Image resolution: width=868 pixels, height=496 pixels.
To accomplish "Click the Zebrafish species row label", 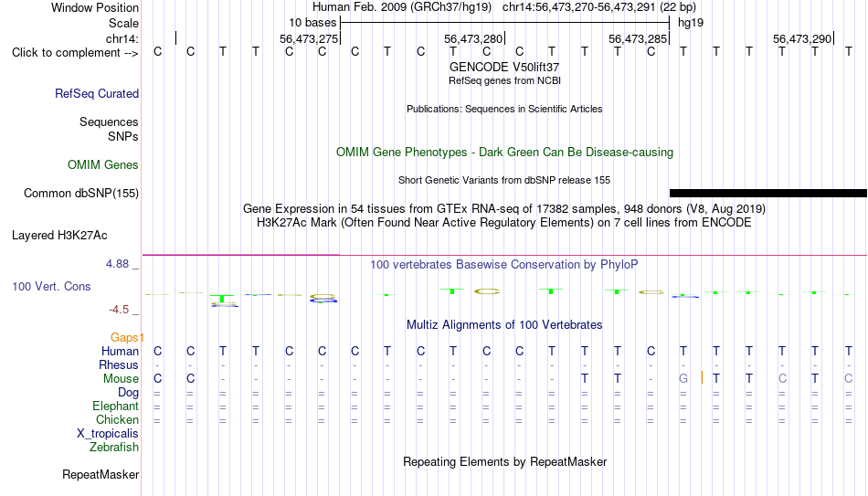I will (114, 448).
